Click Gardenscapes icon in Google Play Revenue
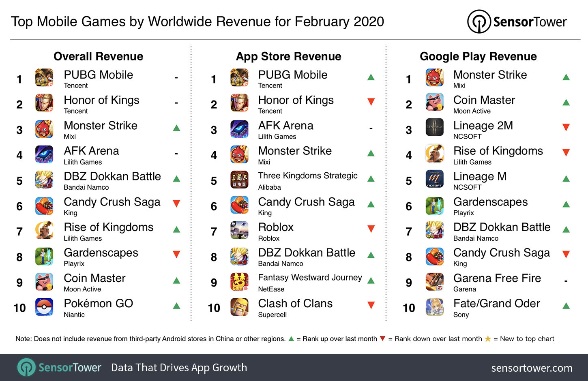This screenshot has width=588, height=381. [x=434, y=205]
